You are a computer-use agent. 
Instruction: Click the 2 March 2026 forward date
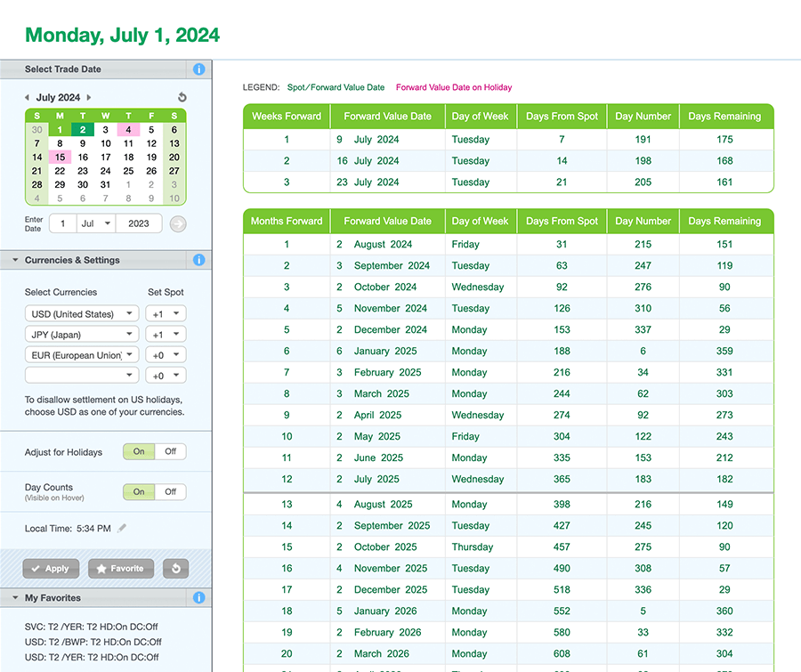click(x=373, y=653)
